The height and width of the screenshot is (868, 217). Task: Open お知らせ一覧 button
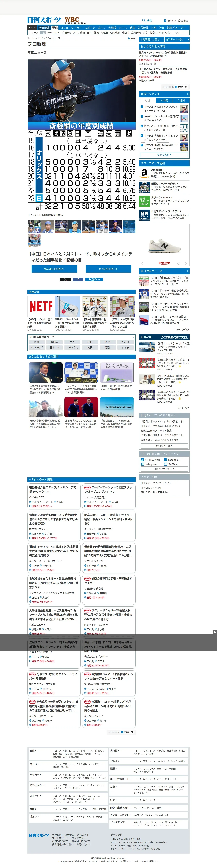pos(164,446)
